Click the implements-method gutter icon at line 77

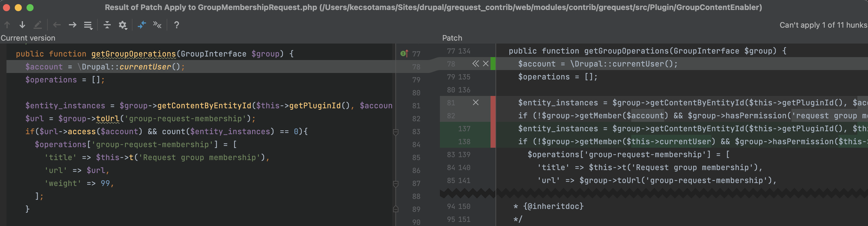click(404, 54)
